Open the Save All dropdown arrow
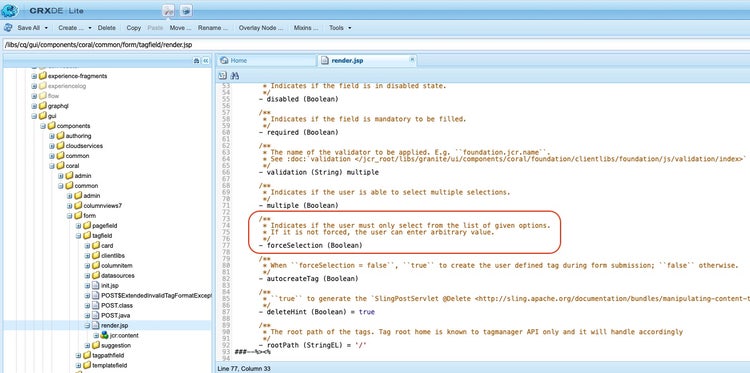750x373 pixels. pos(45,28)
